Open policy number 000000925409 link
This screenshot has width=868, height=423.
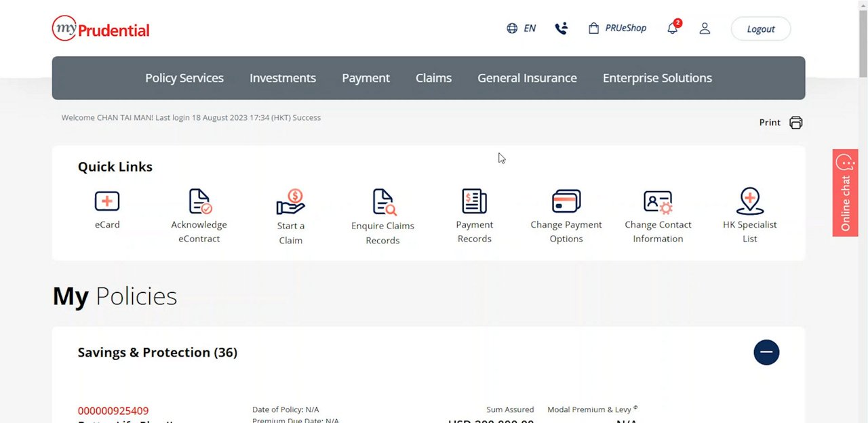coord(113,411)
